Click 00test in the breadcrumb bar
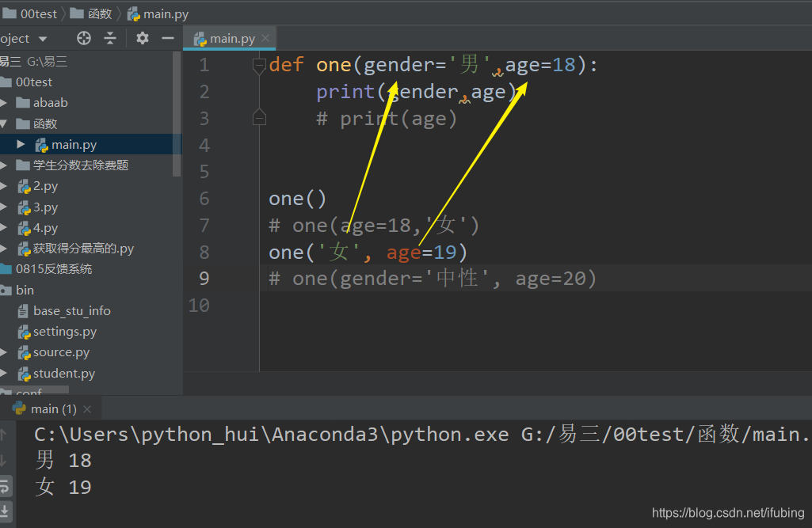The height and width of the screenshot is (528, 812). pos(30,14)
